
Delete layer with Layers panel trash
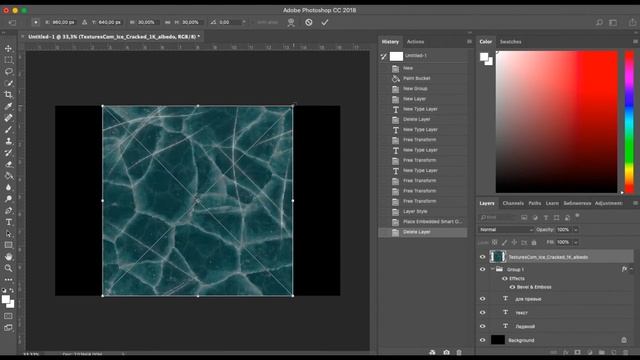(x=625, y=352)
